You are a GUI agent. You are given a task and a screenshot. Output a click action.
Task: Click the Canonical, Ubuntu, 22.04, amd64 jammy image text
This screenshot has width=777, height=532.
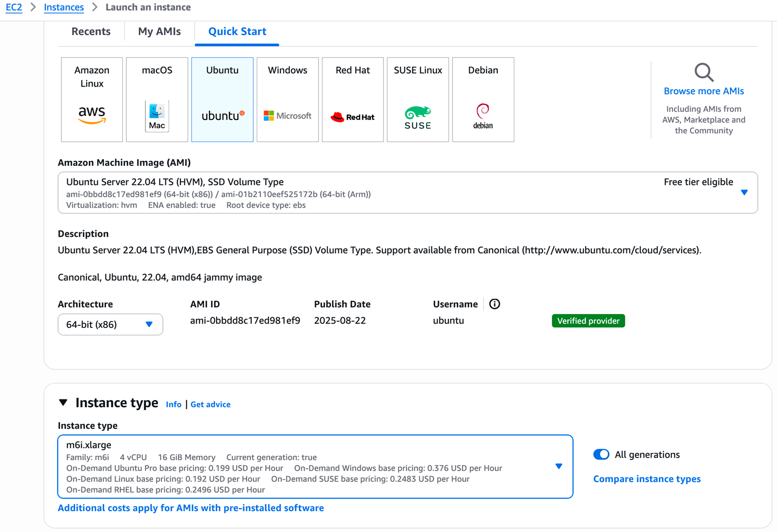(160, 277)
